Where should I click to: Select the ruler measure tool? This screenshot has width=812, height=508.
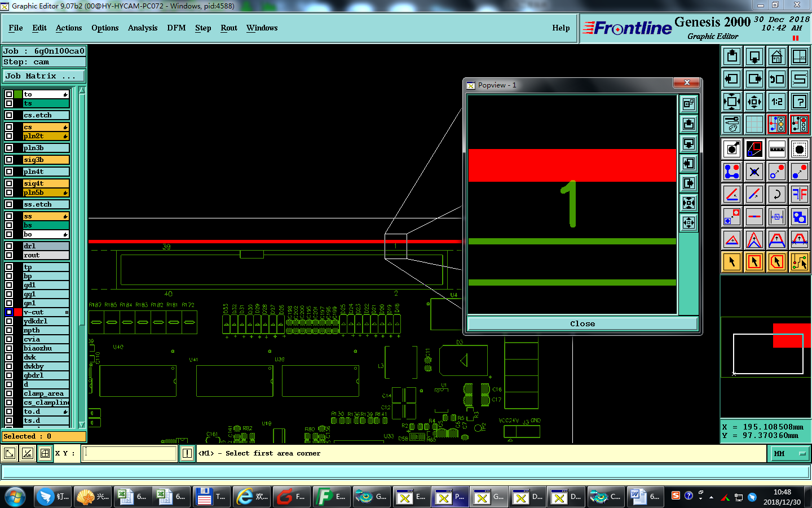pos(777,149)
